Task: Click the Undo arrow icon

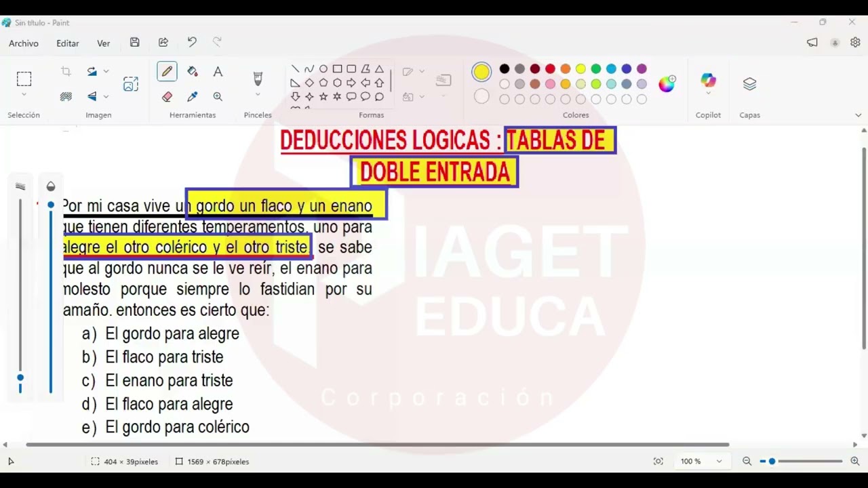Action: pos(192,42)
